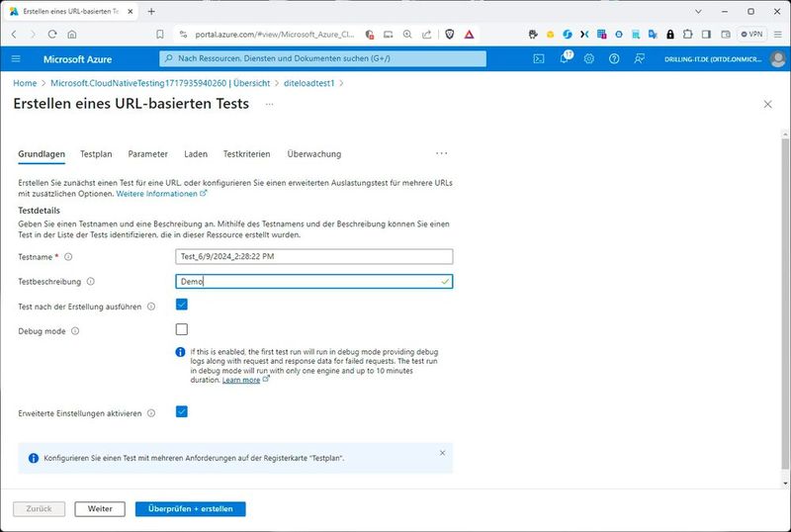Click the share icon in address bar
The image size is (791, 532).
tap(427, 35)
